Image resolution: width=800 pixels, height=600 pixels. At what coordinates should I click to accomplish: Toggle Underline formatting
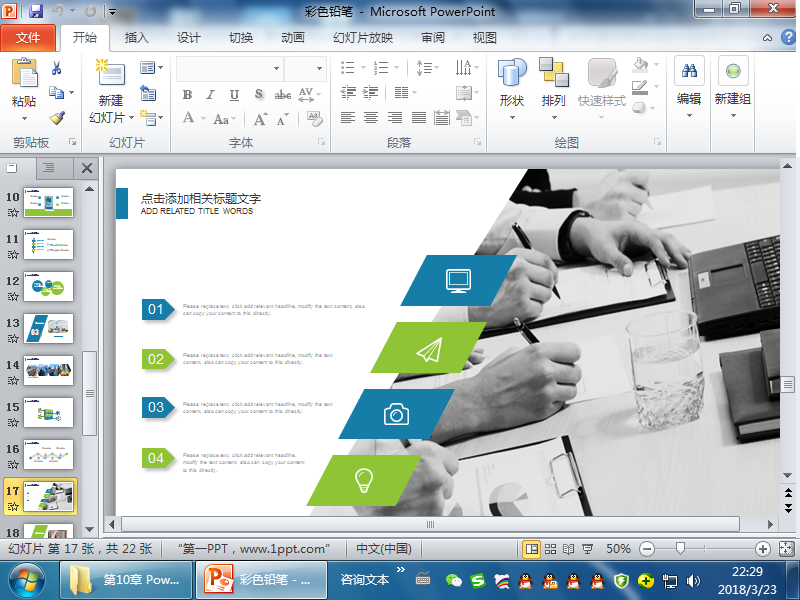point(235,95)
